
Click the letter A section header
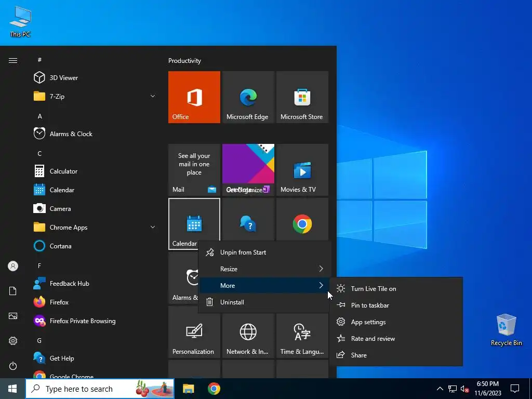click(x=39, y=116)
